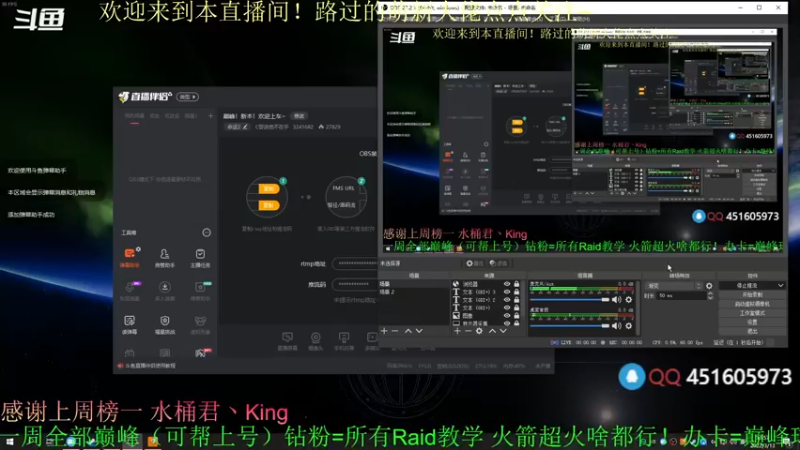Open desktop audio settings gear
The image size is (800, 450).
(x=629, y=326)
